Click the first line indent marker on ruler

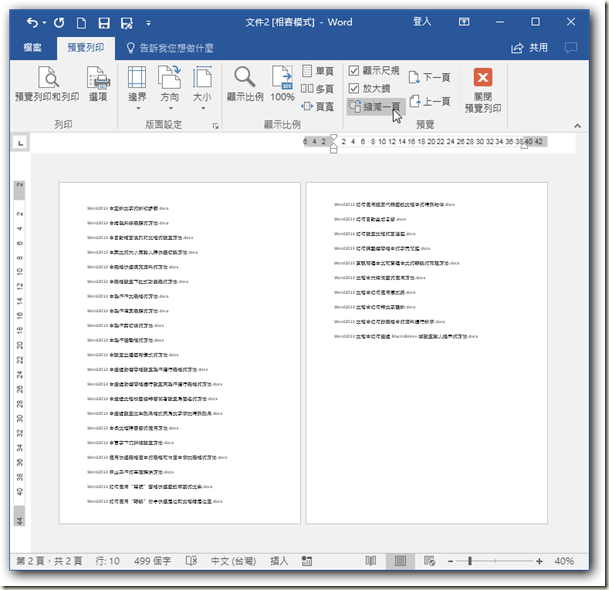[x=333, y=137]
